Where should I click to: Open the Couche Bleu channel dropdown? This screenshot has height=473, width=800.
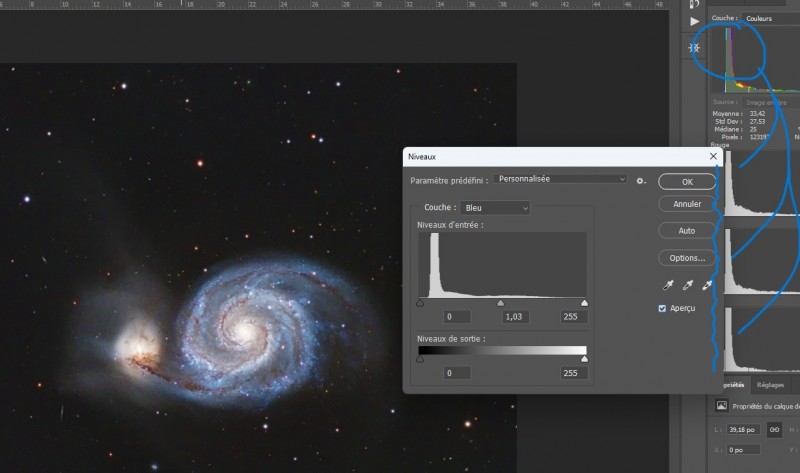495,208
